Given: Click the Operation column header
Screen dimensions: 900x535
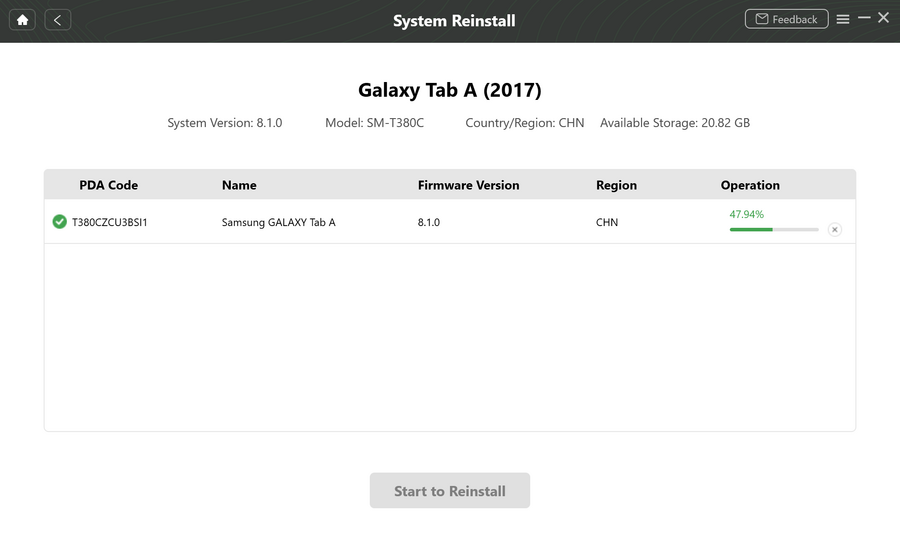Looking at the screenshot, I should tap(750, 185).
